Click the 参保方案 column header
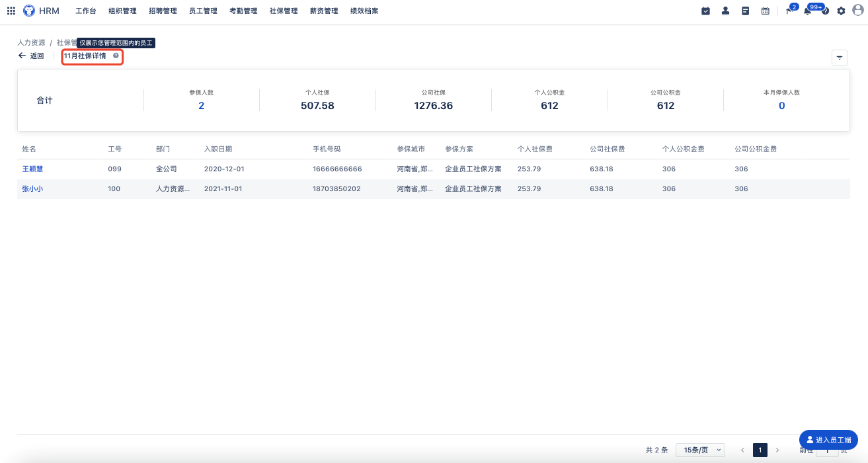 pos(459,149)
